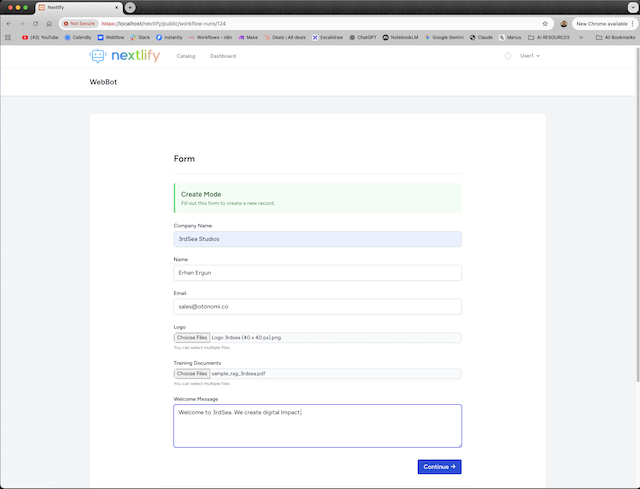640x489 pixels.
Task: Click the Continue button
Action: pyautogui.click(x=440, y=467)
